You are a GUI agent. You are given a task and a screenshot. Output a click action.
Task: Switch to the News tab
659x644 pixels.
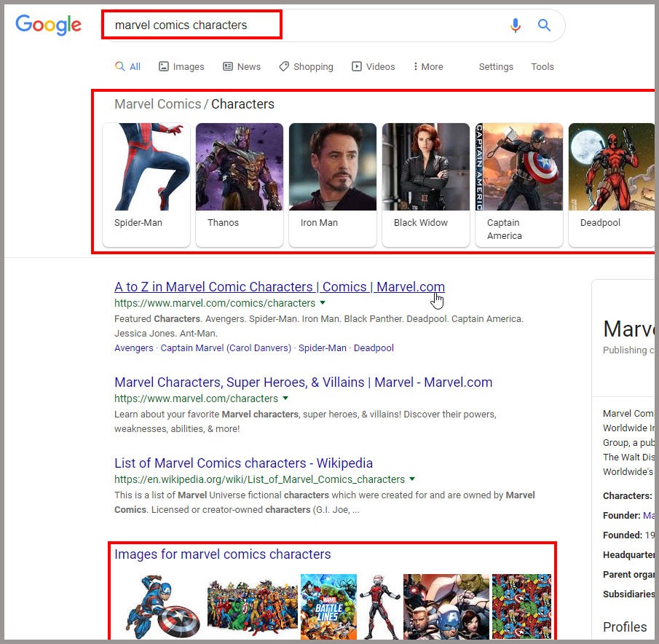pyautogui.click(x=242, y=66)
